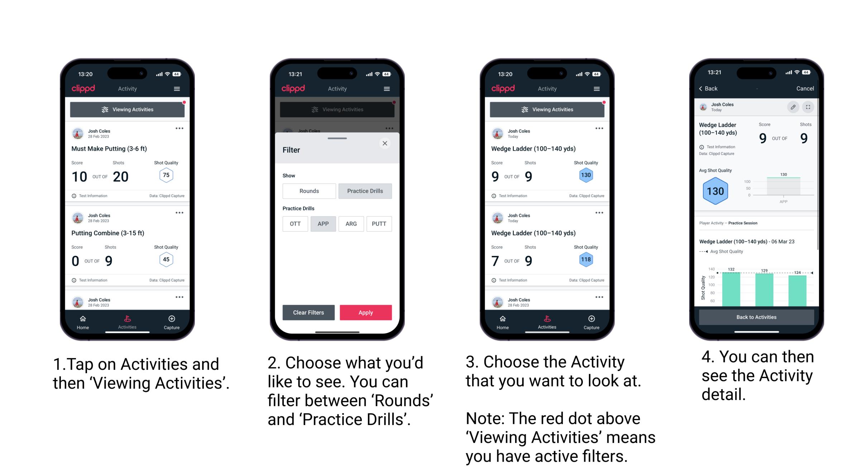Viewport: 868px width, 467px height.
Task: Tap Clear Filters to reset filter options
Action: pyautogui.click(x=309, y=312)
